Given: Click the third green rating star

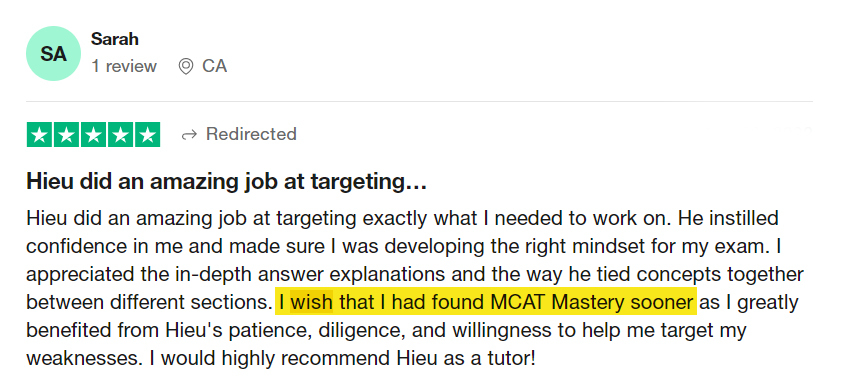Looking at the screenshot, I should (x=93, y=135).
